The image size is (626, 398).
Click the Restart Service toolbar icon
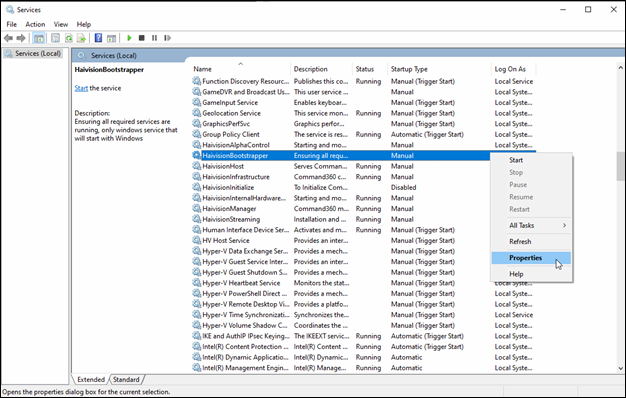(x=168, y=38)
